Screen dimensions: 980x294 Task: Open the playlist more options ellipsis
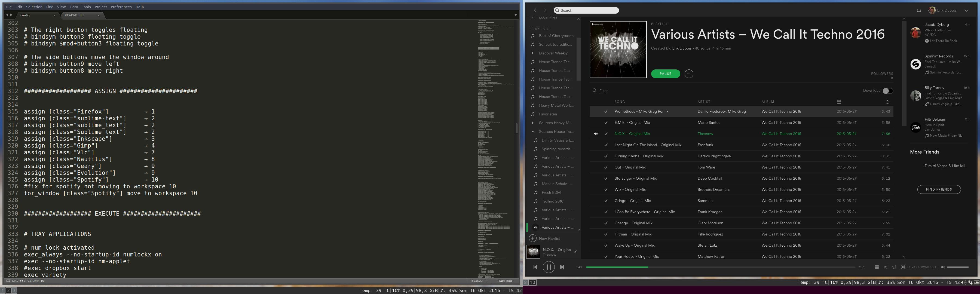point(689,73)
